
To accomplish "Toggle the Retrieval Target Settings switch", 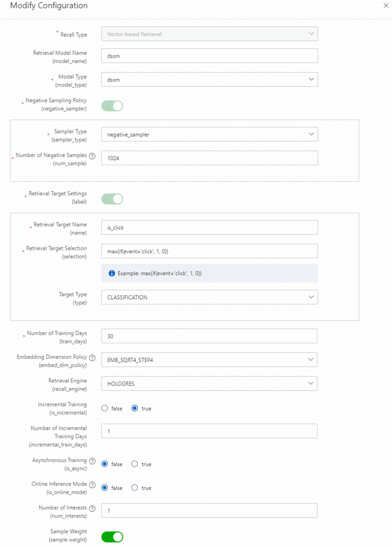I will point(112,199).
